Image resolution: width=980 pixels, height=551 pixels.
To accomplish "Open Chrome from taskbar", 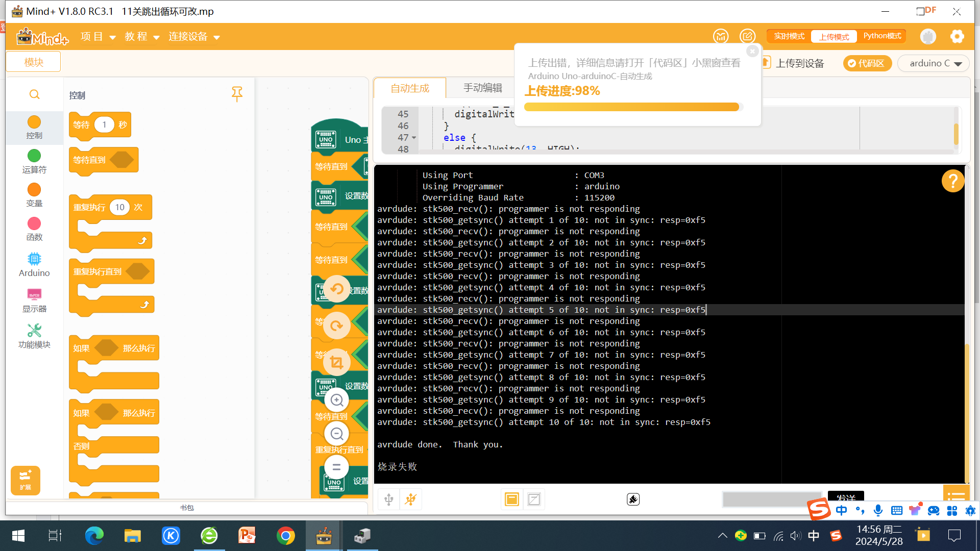I will click(286, 536).
